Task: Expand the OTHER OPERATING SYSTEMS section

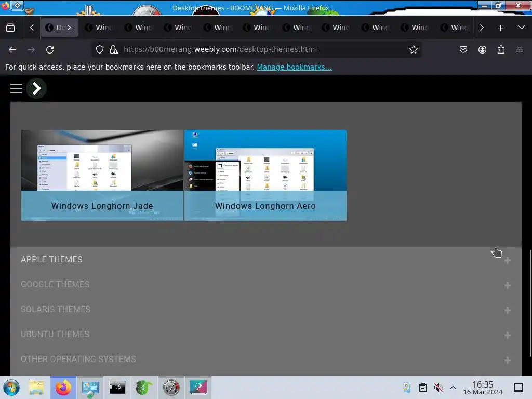Action: 265,360
